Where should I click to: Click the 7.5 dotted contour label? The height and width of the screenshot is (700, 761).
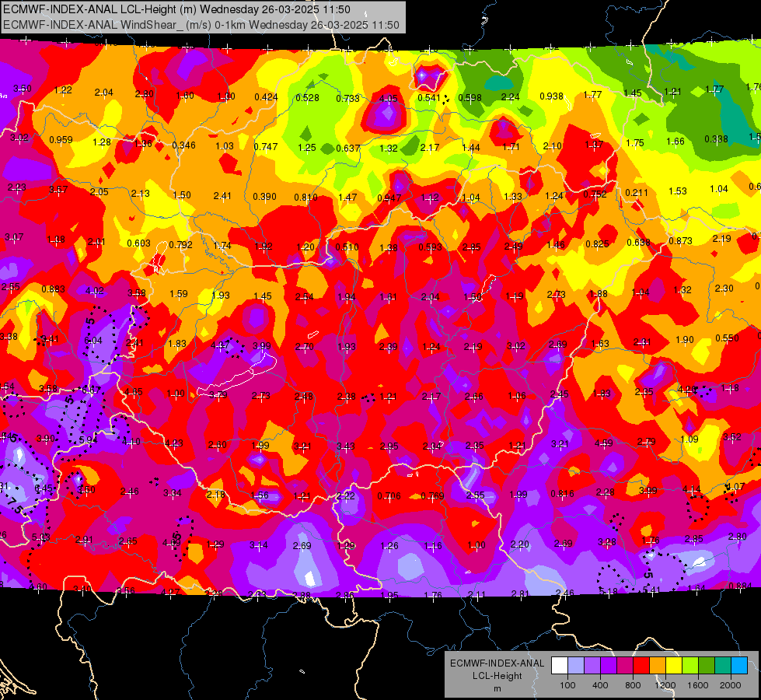(x=15, y=506)
